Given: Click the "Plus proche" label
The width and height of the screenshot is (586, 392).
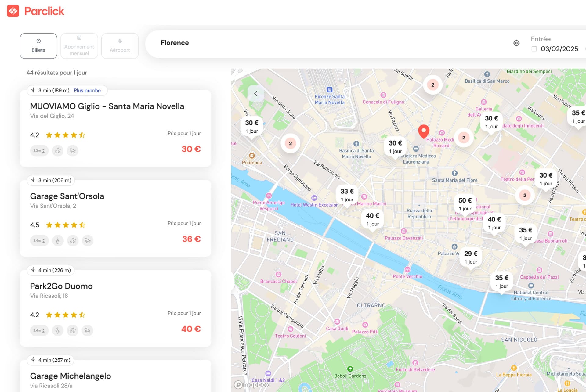Looking at the screenshot, I should [x=87, y=90].
